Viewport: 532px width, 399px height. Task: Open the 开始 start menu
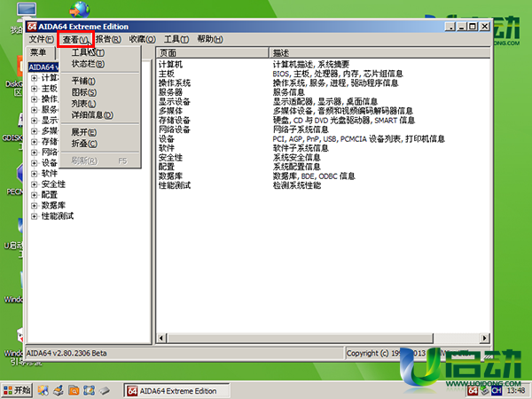pos(17,390)
